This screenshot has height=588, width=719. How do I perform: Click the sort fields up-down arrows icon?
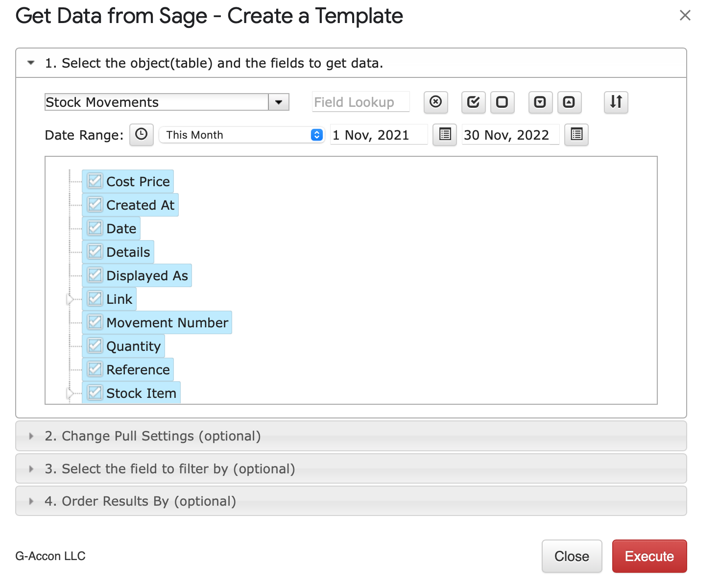(x=616, y=102)
